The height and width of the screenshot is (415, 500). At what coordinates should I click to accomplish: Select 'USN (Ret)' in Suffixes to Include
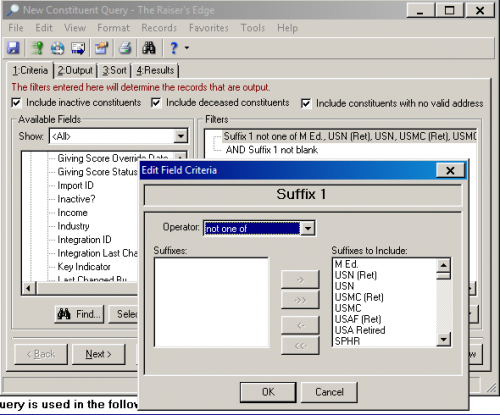point(356,275)
